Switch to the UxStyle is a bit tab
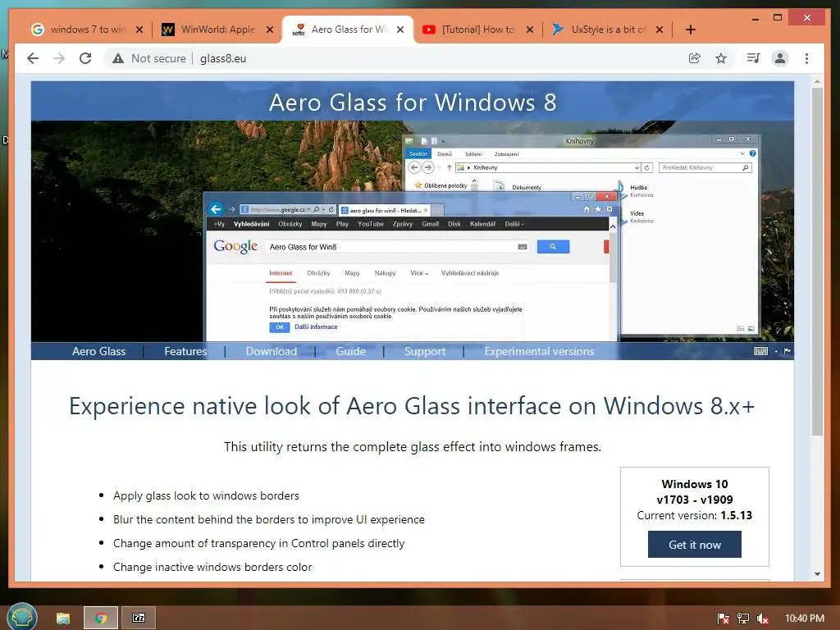 608,30
